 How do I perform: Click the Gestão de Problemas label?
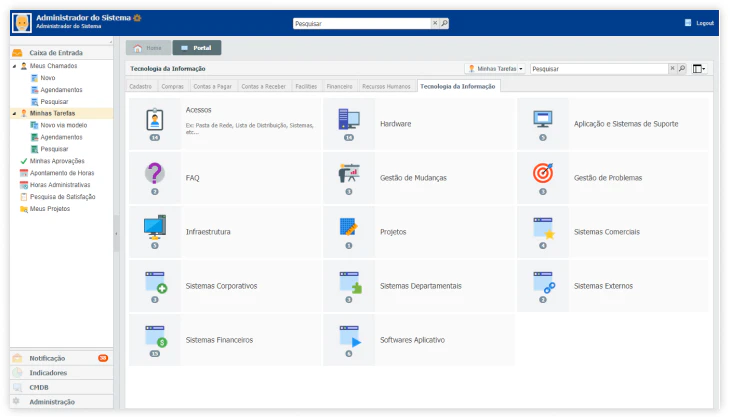coord(608,178)
